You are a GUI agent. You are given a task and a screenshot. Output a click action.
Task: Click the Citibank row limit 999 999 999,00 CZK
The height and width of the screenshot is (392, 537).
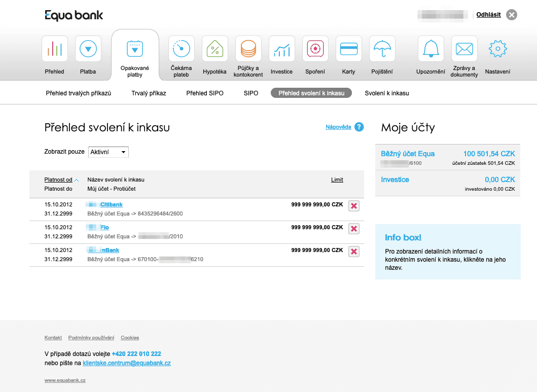pyautogui.click(x=317, y=204)
